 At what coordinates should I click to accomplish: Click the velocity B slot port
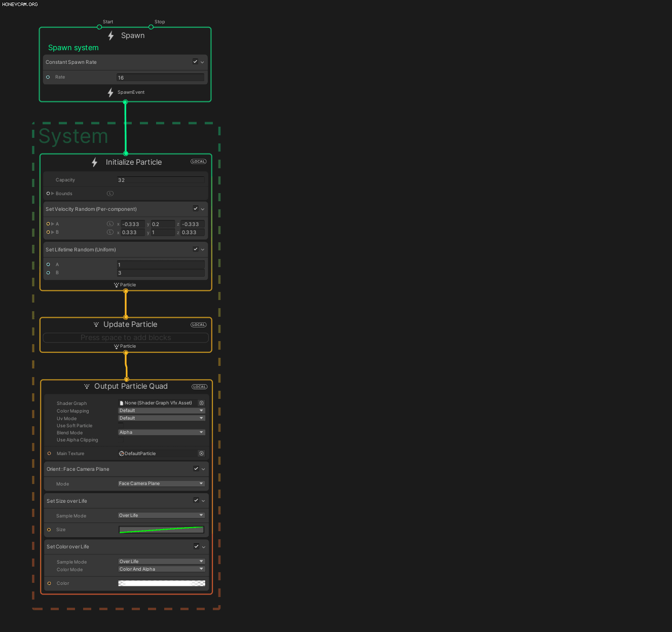click(x=48, y=232)
